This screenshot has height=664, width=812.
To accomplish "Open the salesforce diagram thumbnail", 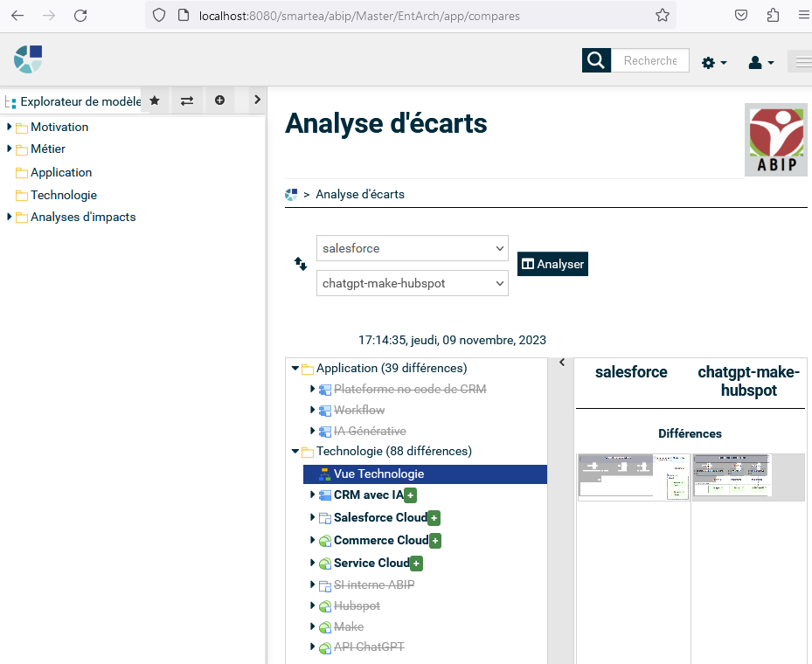I will point(634,477).
